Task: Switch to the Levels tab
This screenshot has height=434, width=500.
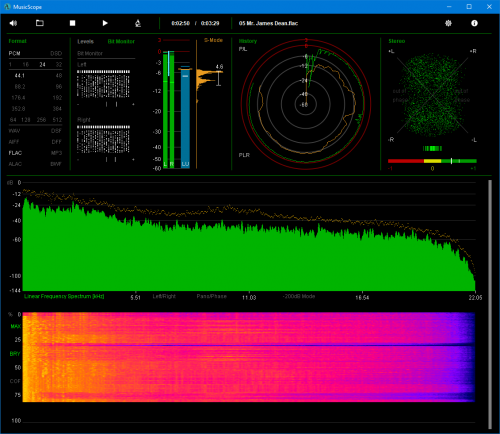Action: tap(85, 41)
